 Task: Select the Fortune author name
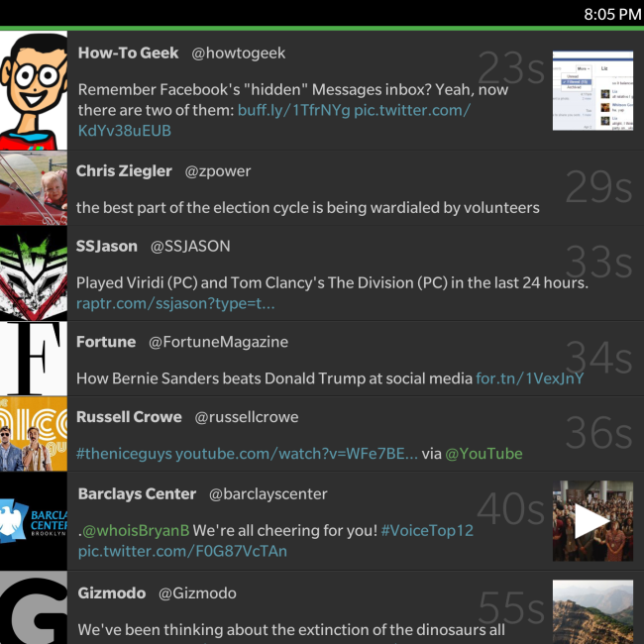(106, 342)
